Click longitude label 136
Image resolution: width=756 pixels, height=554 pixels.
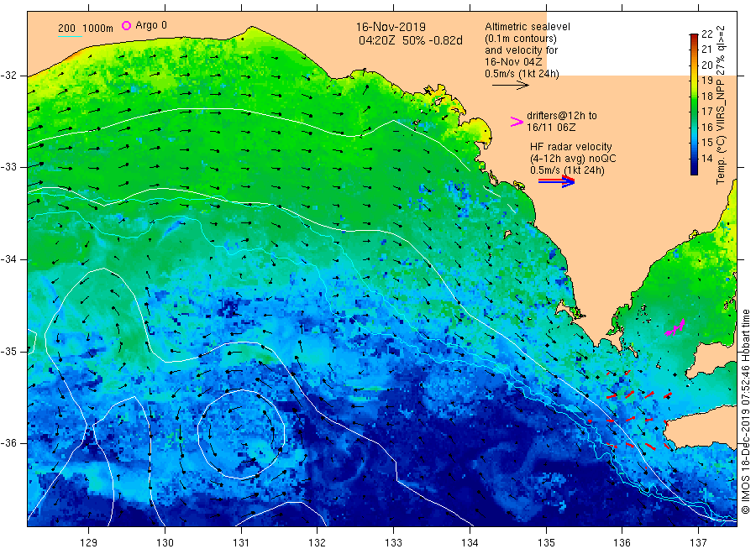click(x=622, y=543)
